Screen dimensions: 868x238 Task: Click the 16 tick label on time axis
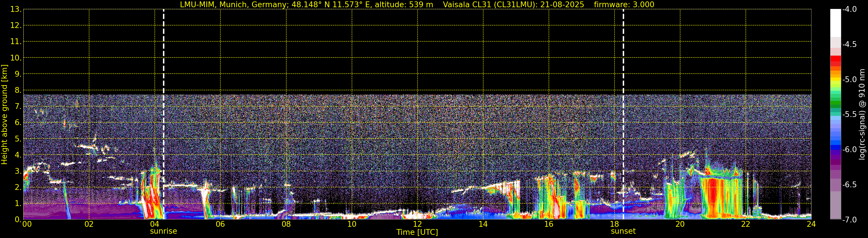pos(548,224)
